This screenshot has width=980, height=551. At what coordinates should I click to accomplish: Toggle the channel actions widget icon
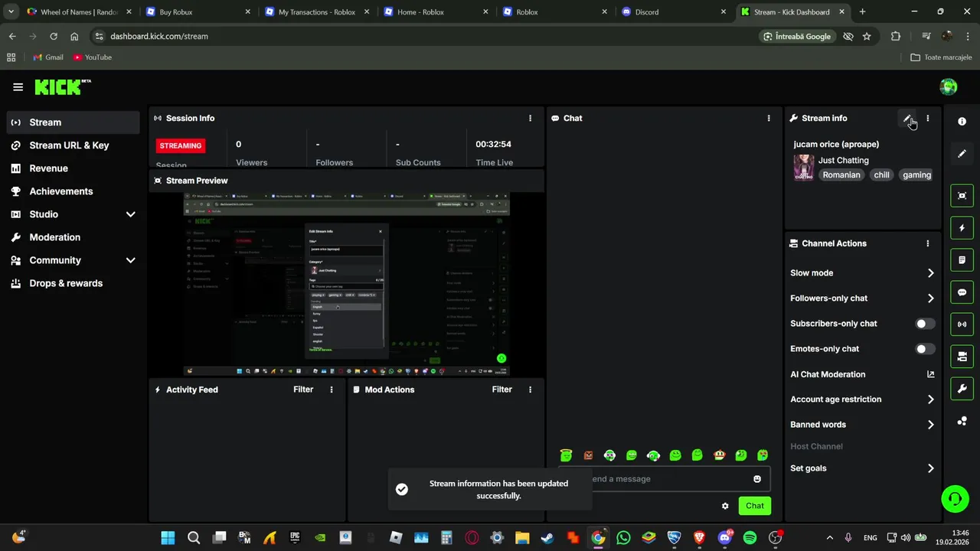click(962, 357)
